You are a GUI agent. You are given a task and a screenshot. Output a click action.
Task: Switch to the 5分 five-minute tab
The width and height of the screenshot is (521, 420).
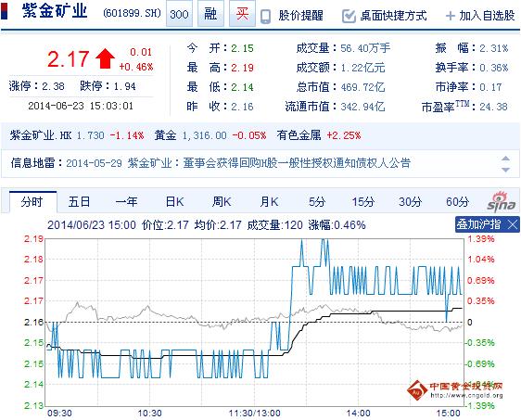(x=317, y=202)
